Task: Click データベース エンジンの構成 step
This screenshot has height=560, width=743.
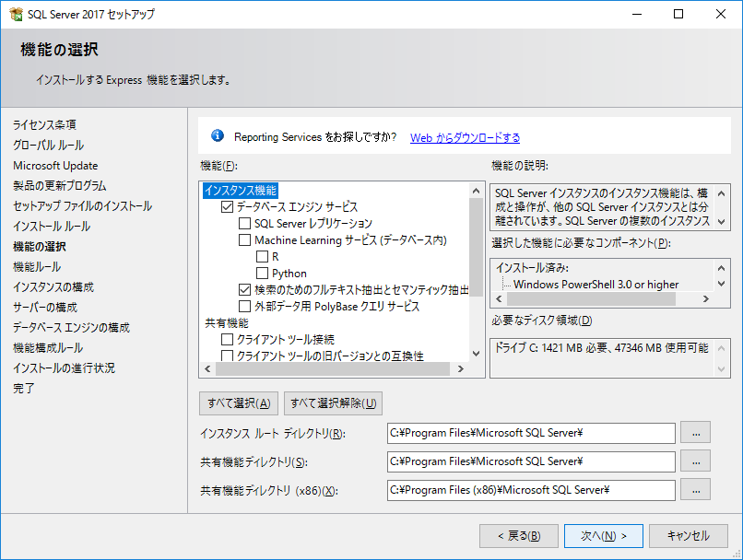Action: pos(71,328)
